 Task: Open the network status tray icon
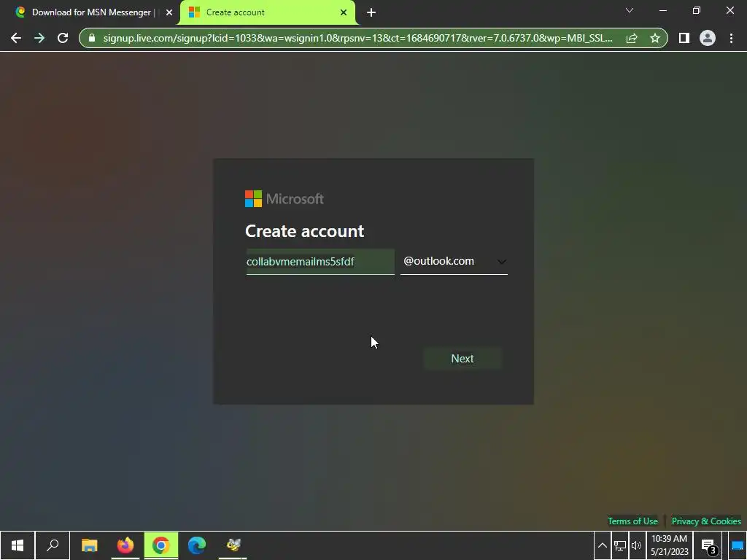pyautogui.click(x=620, y=545)
